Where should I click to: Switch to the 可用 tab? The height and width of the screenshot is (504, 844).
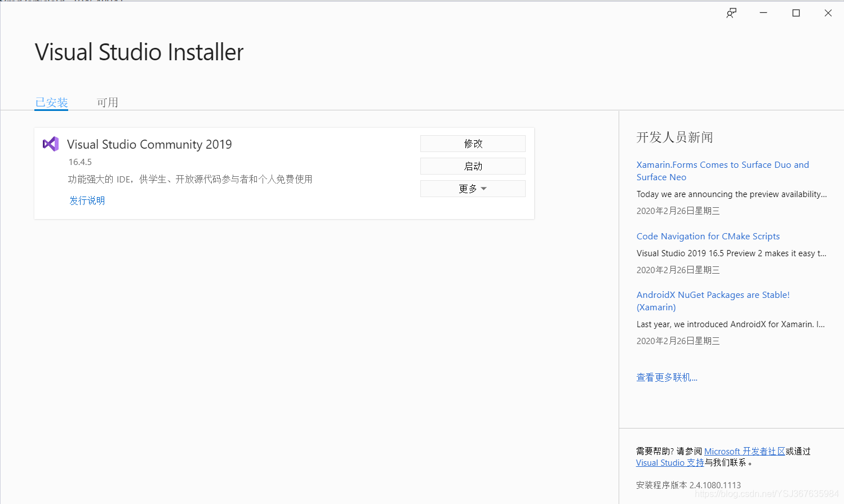pyautogui.click(x=107, y=102)
